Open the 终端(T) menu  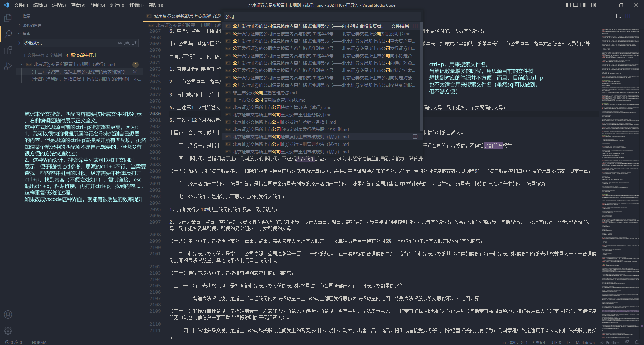[x=137, y=5]
